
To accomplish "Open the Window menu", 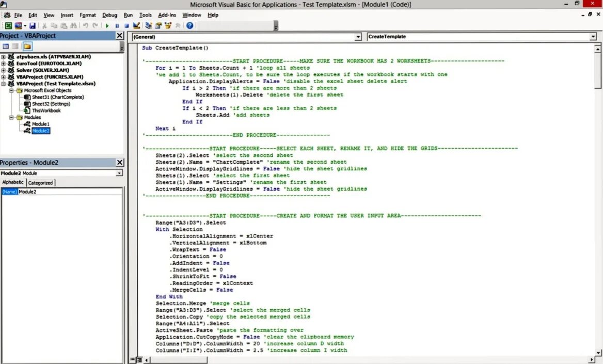I will coord(192,15).
